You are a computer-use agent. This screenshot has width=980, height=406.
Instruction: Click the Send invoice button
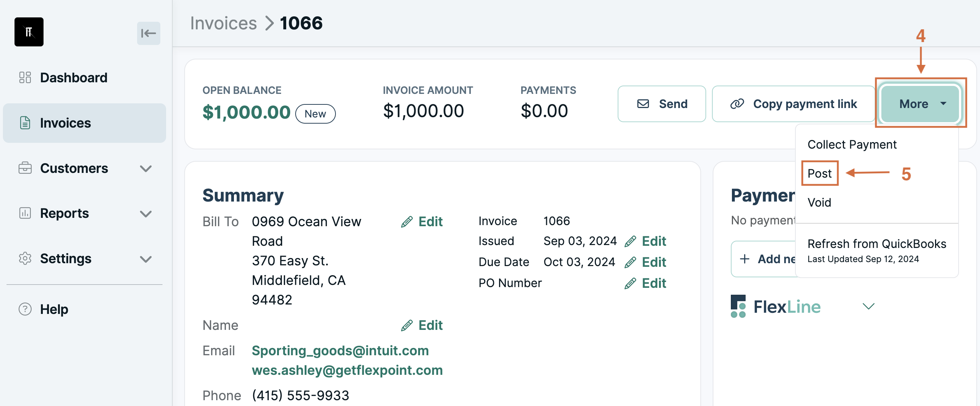(662, 104)
